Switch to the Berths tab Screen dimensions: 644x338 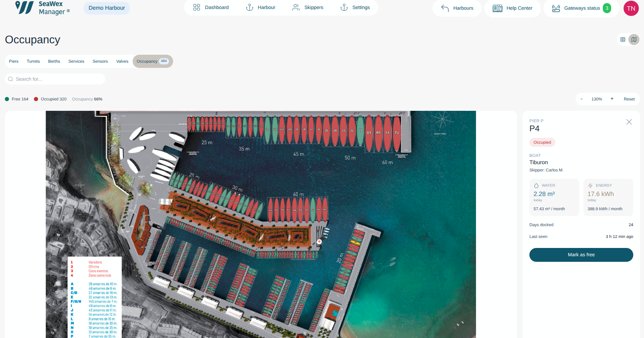coord(54,61)
